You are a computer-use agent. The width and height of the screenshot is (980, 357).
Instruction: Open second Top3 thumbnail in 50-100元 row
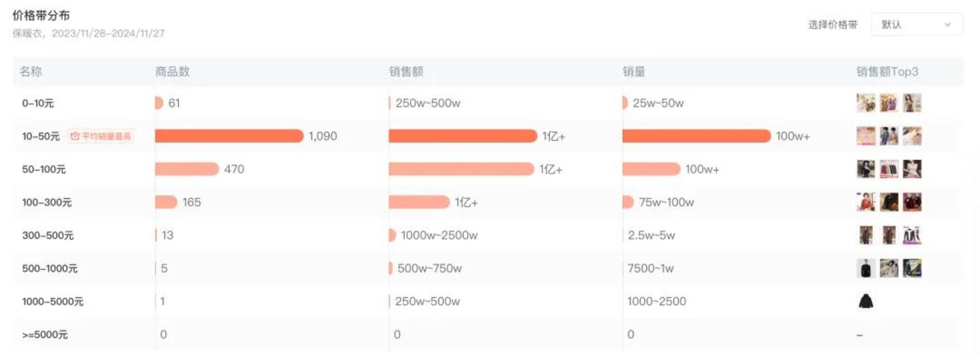pyautogui.click(x=889, y=169)
